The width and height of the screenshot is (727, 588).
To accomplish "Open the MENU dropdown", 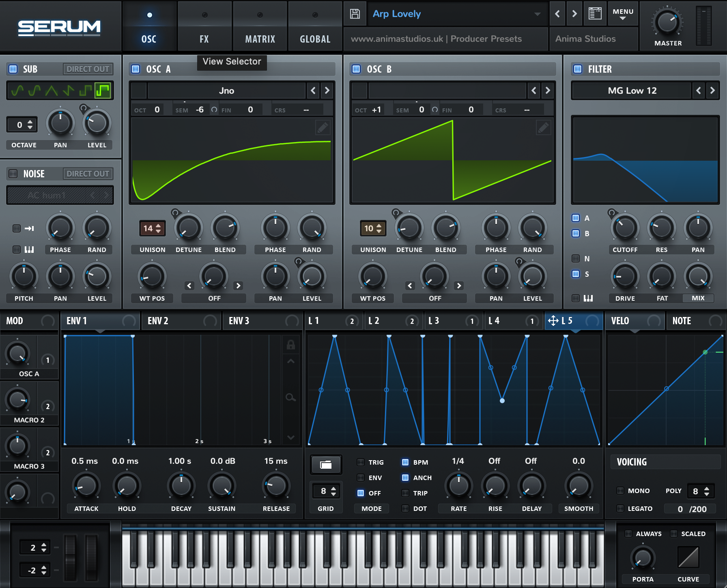I will pos(623,14).
